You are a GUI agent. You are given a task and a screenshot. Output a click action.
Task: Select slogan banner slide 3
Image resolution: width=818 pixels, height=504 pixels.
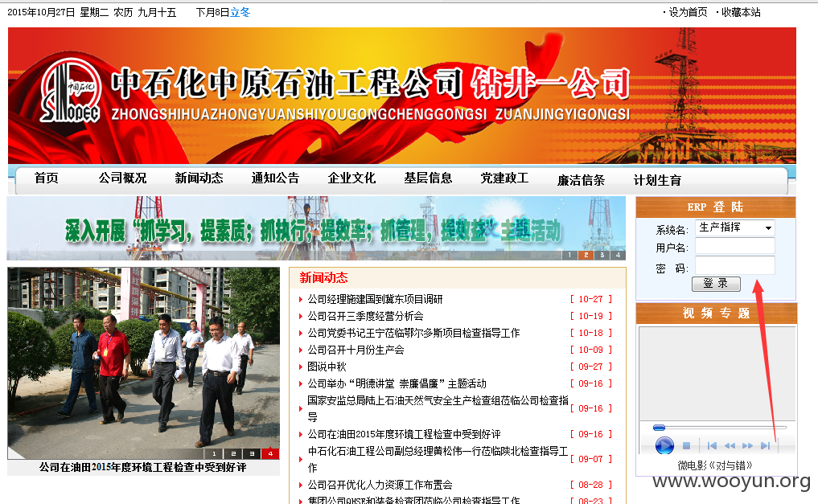click(x=602, y=255)
